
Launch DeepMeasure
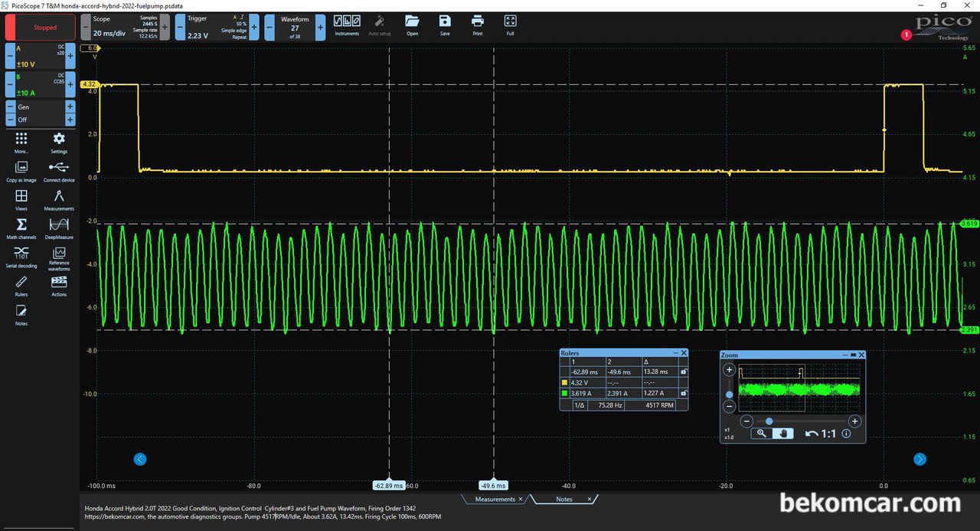pyautogui.click(x=59, y=228)
